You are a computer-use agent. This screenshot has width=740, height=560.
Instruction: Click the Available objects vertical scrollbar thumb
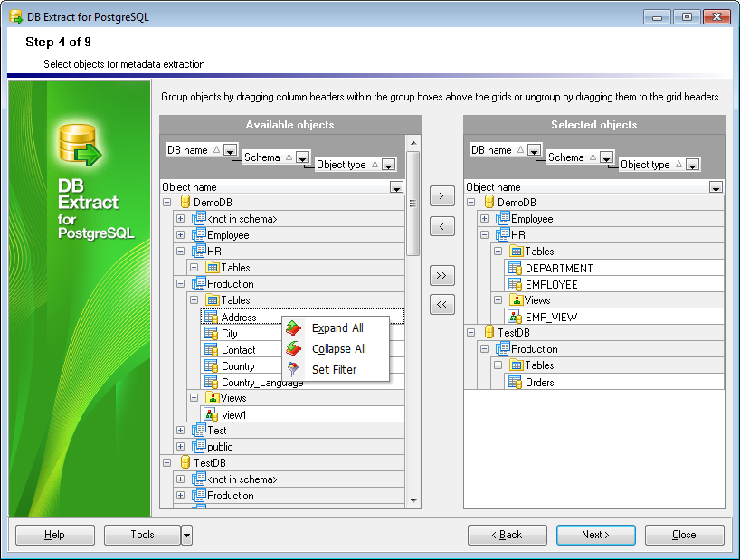413,204
